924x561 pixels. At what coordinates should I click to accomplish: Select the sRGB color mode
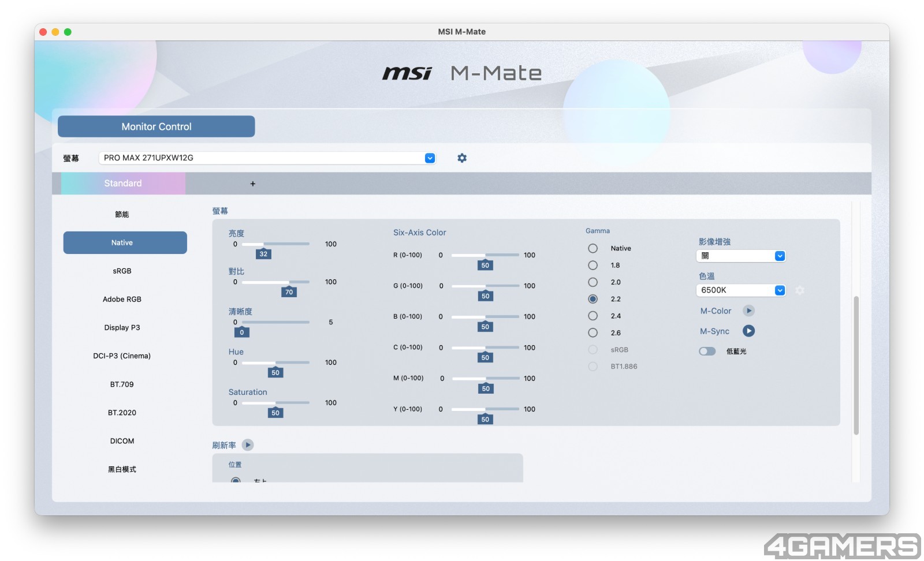click(122, 271)
